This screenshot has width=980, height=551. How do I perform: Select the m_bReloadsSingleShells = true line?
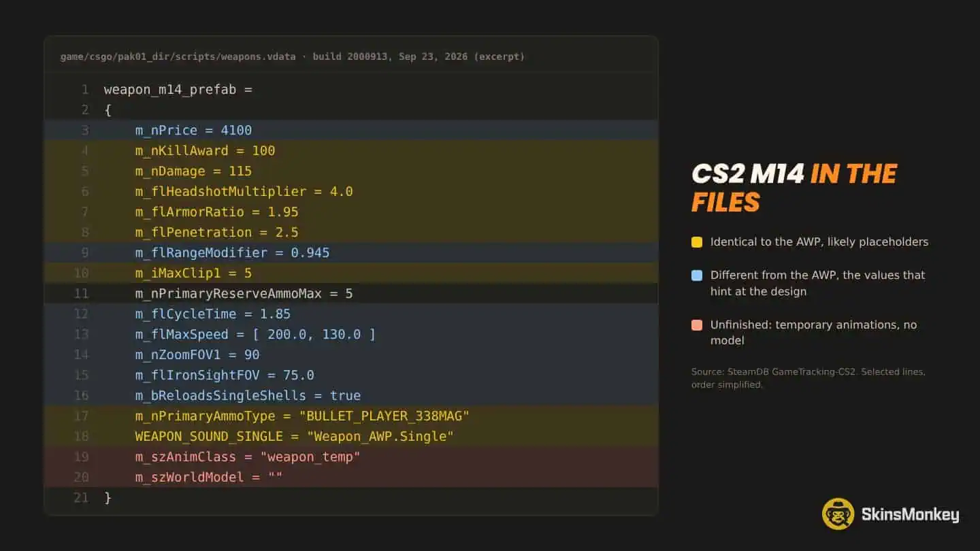351,396
